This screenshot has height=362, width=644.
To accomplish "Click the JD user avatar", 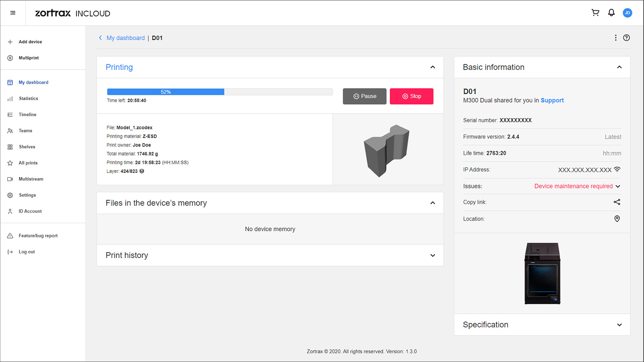I will point(627,13).
